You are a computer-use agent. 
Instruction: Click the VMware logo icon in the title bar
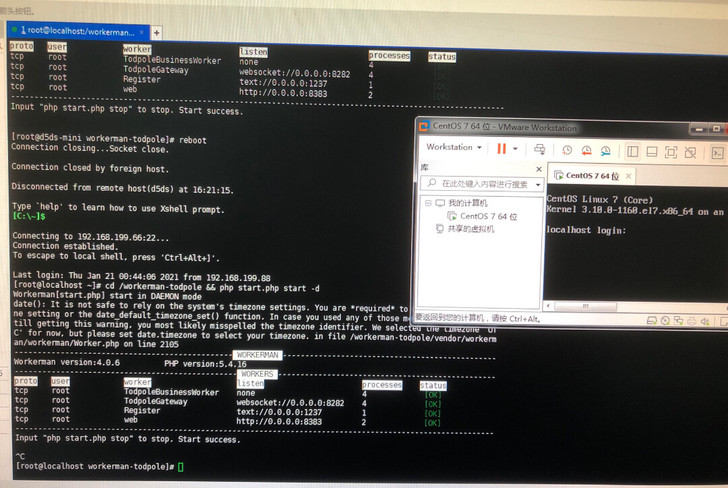pos(423,126)
